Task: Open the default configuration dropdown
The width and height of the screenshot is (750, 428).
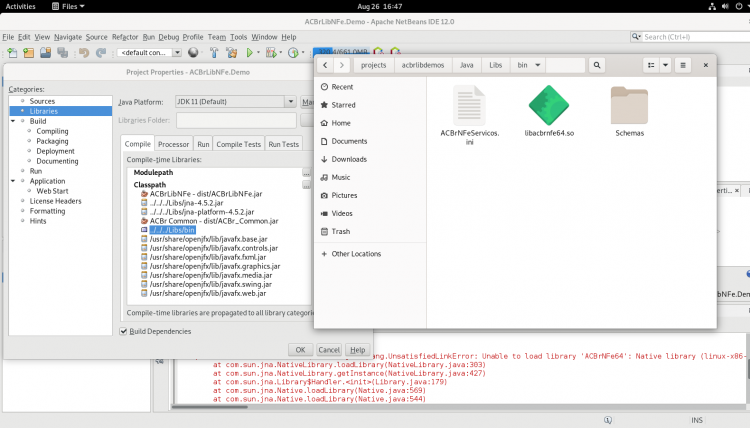Action: pos(177,53)
